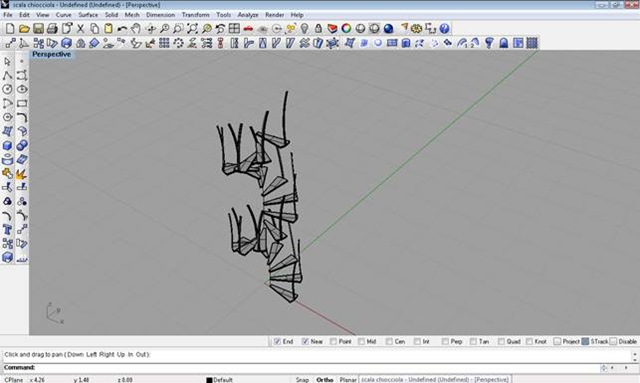
Task: Enable the Mid object snap
Action: pyautogui.click(x=361, y=341)
